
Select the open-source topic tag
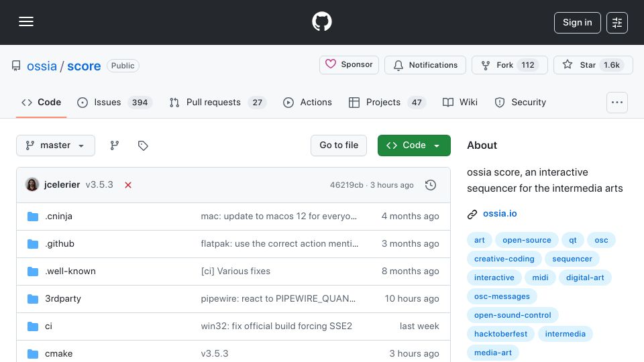click(527, 240)
